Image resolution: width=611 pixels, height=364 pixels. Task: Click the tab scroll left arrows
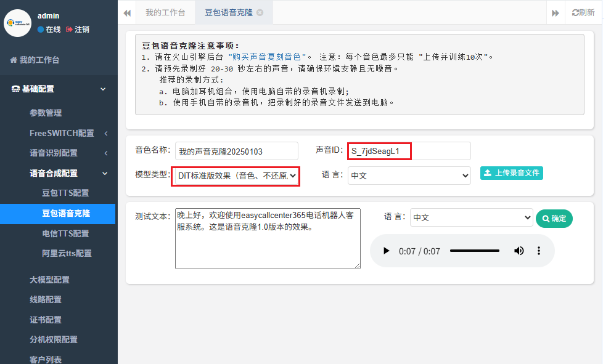pyautogui.click(x=127, y=13)
